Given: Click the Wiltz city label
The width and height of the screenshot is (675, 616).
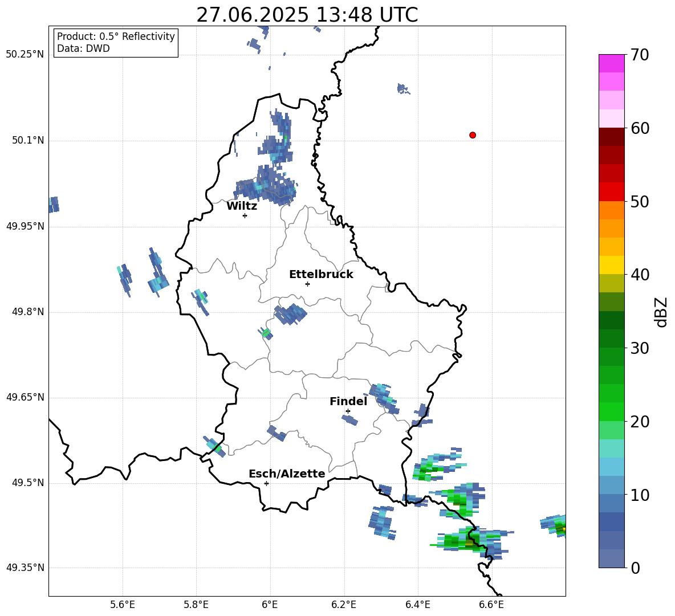Looking at the screenshot, I should (x=242, y=206).
